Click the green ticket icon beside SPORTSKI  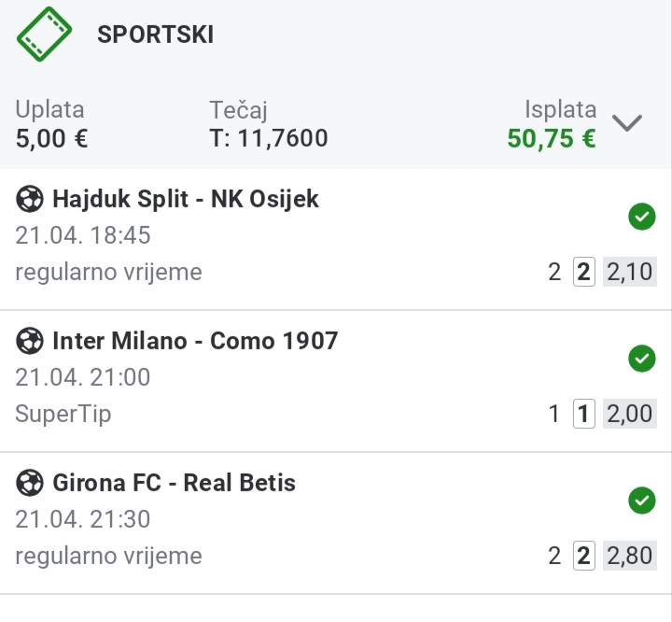pyautogui.click(x=44, y=35)
